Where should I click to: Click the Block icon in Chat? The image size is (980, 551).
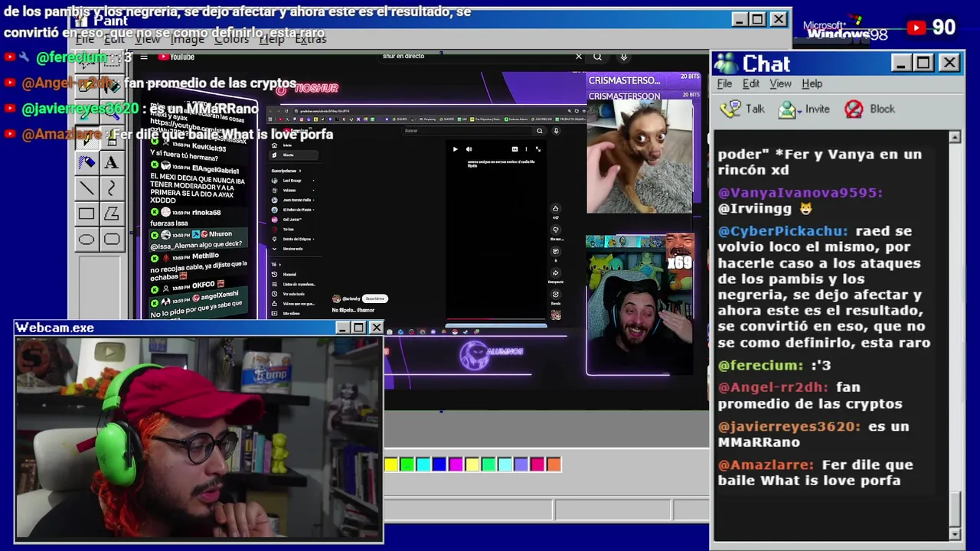click(854, 109)
